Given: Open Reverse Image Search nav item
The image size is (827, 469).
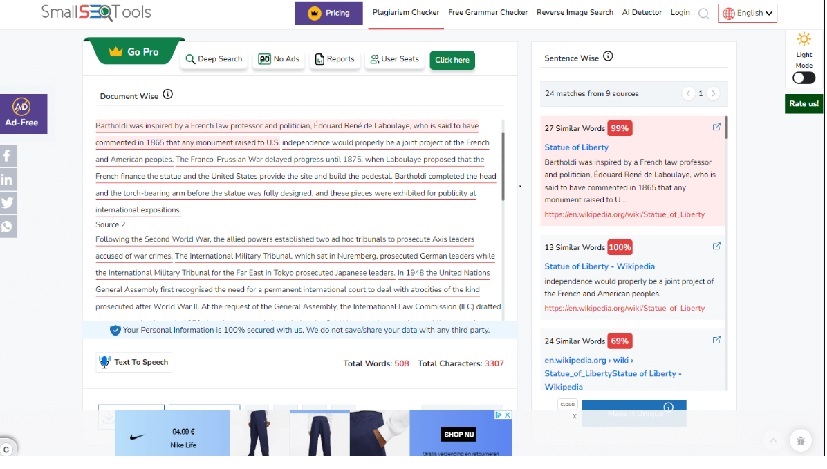Looking at the screenshot, I should click(574, 12).
